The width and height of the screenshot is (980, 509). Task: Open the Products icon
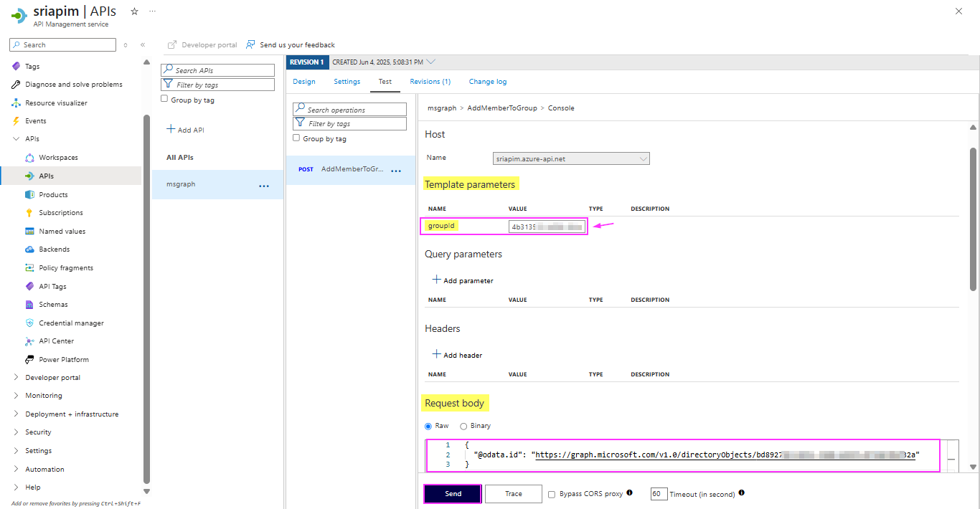[x=29, y=194]
